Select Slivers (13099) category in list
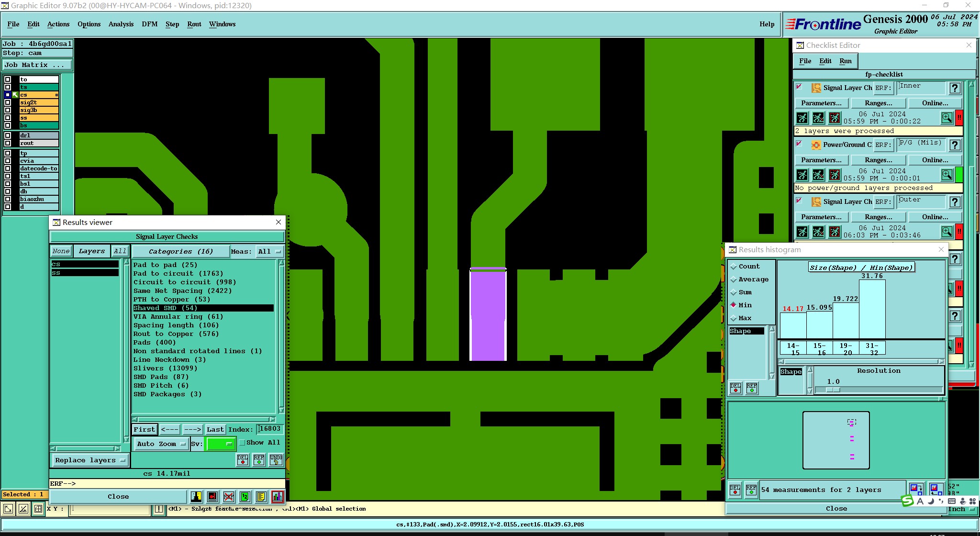980x536 pixels. pos(165,368)
